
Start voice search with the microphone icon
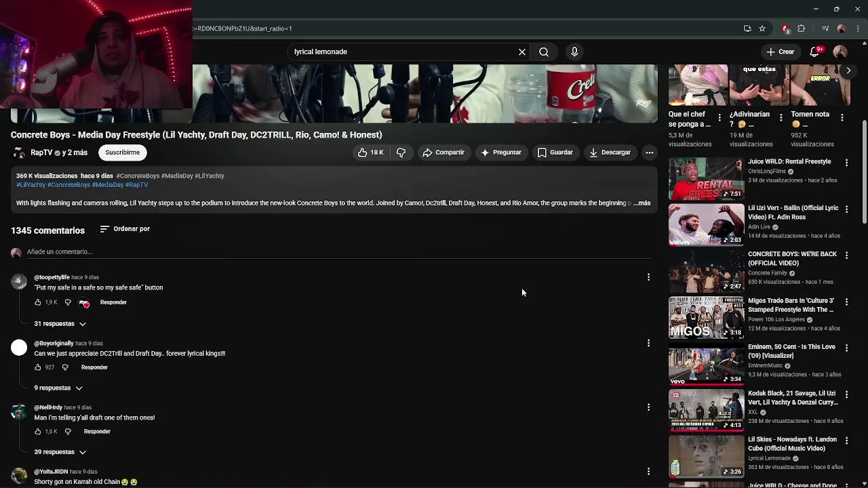tap(574, 52)
